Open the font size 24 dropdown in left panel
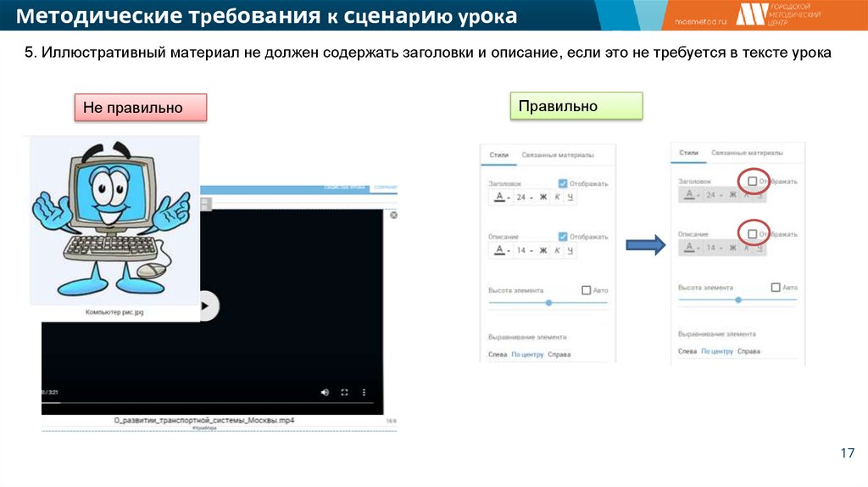The image size is (868, 487). [522, 198]
